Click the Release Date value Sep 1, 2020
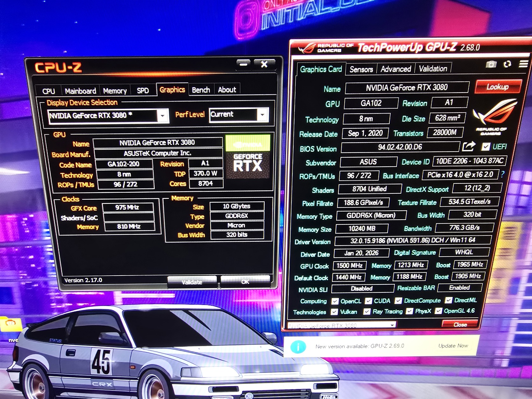The width and height of the screenshot is (532, 399). (365, 133)
